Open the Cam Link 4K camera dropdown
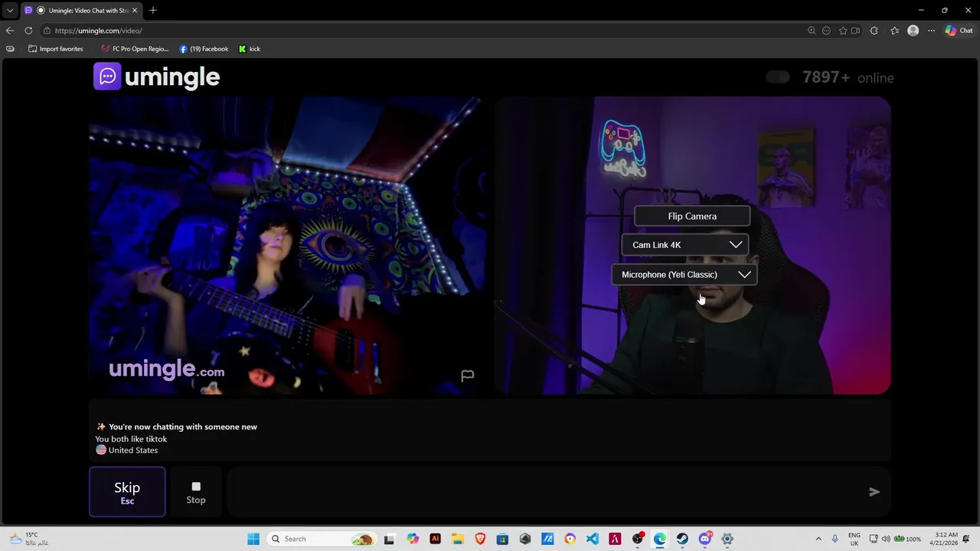The width and height of the screenshot is (980, 551). [685, 245]
